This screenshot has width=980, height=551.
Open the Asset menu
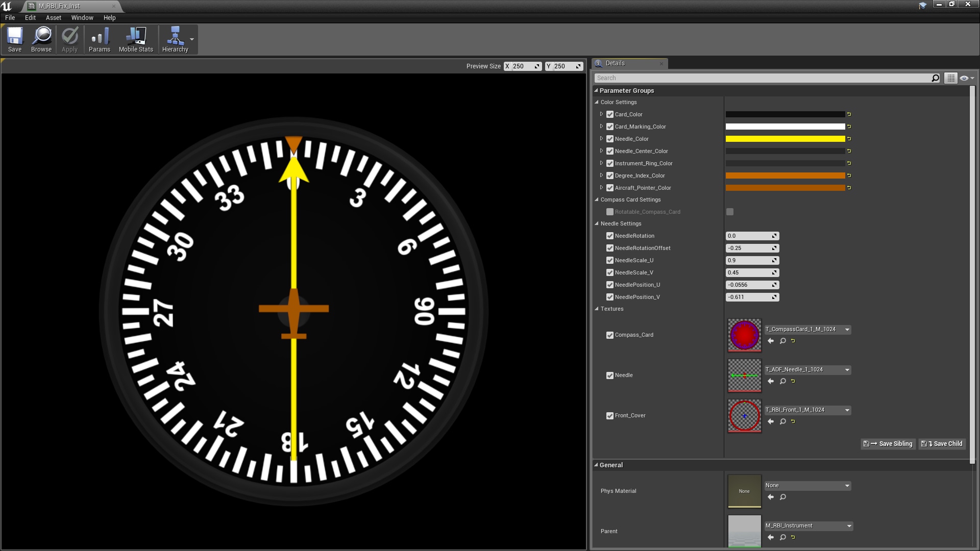tap(53, 17)
